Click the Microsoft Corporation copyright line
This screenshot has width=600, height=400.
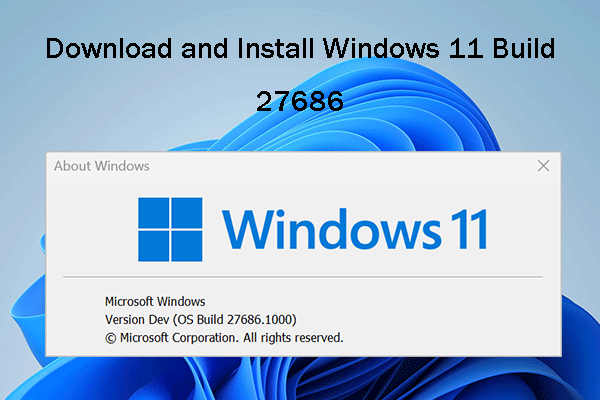224,338
